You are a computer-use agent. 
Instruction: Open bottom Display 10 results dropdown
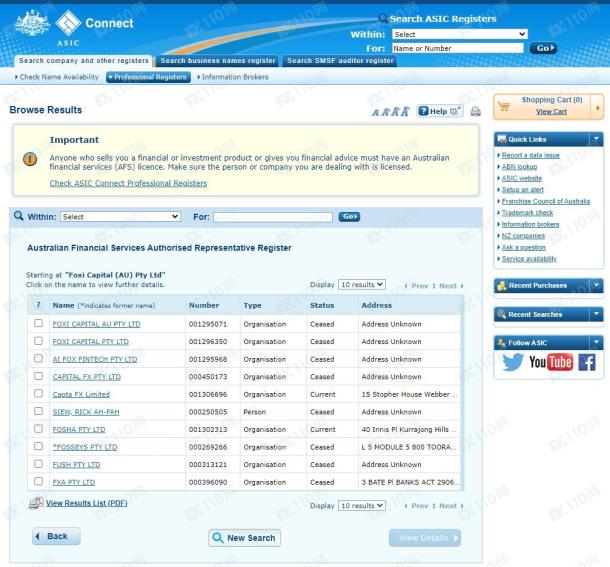(x=362, y=506)
